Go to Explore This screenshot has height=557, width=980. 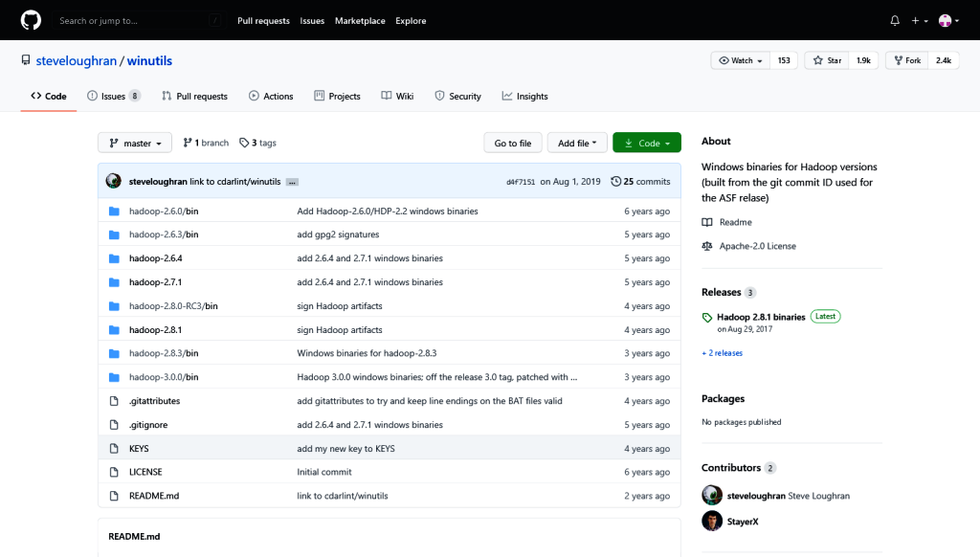tap(411, 21)
